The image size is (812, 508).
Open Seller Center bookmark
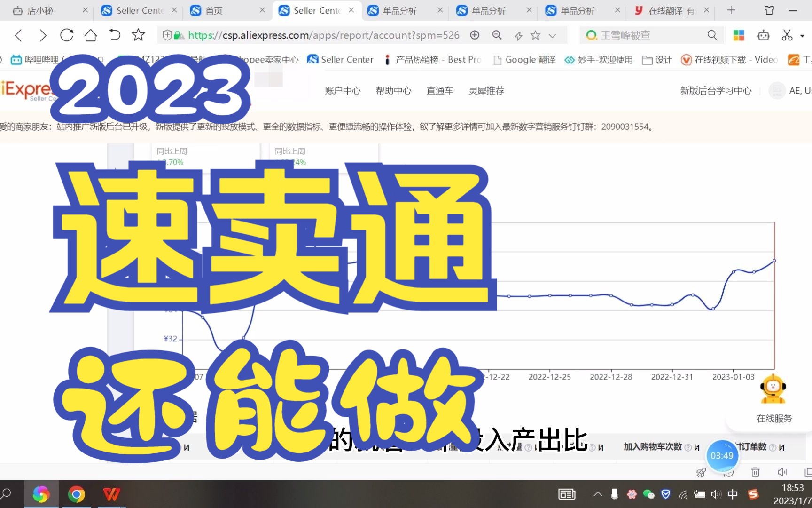[340, 60]
